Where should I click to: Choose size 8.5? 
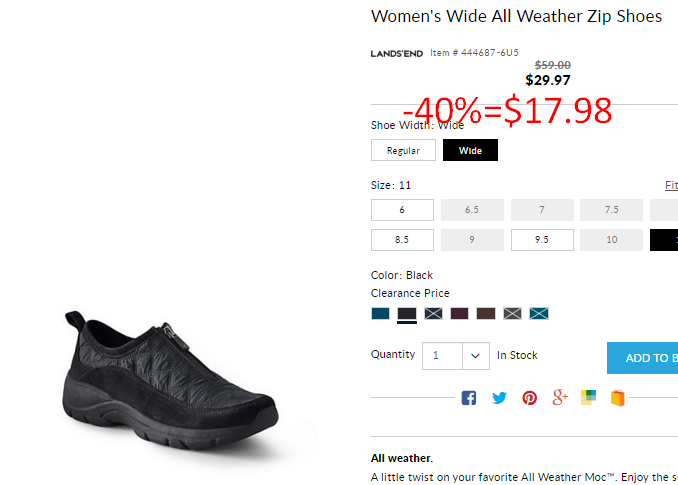(402, 240)
